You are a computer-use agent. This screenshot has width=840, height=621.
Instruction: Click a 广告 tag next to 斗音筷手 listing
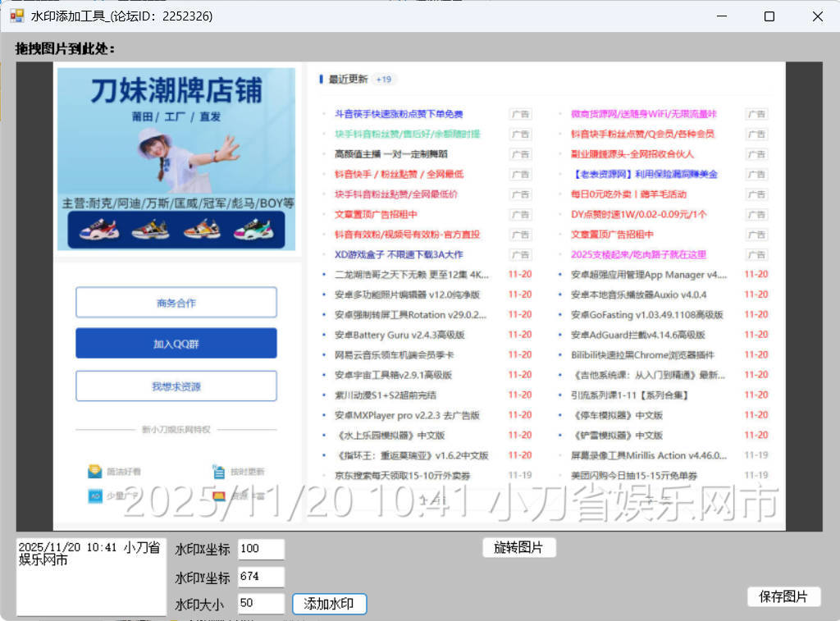click(520, 114)
